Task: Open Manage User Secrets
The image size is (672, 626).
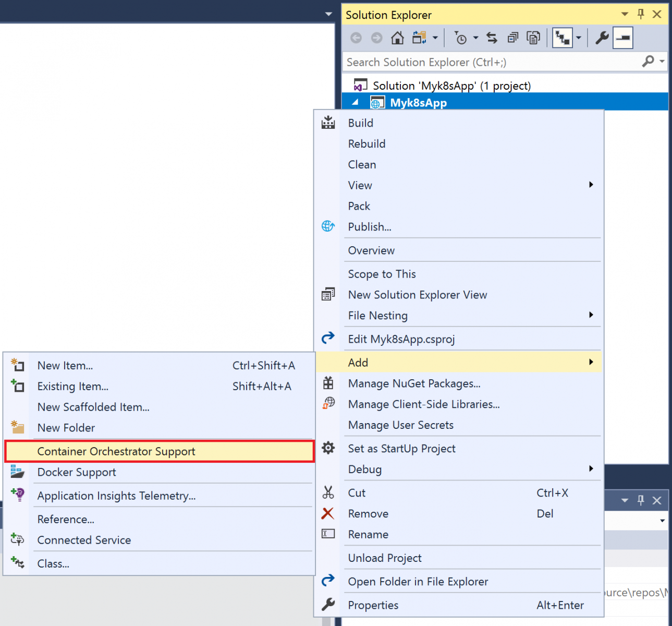Action: (x=400, y=425)
